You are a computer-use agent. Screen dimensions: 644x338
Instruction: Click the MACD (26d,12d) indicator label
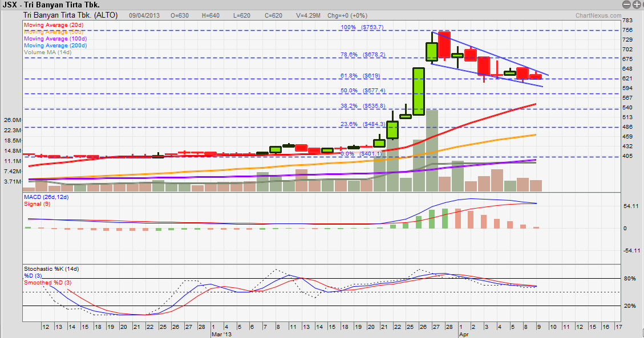click(46, 197)
